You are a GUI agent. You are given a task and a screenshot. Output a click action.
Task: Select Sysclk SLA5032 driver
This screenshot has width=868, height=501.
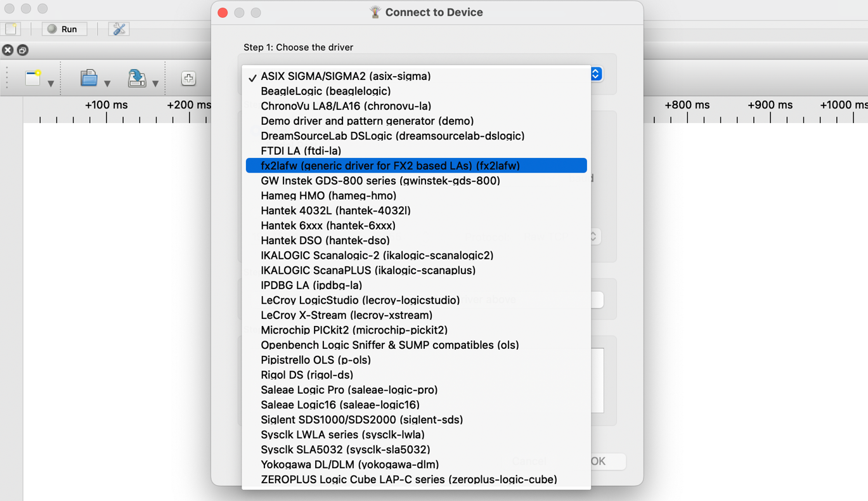tap(416, 449)
